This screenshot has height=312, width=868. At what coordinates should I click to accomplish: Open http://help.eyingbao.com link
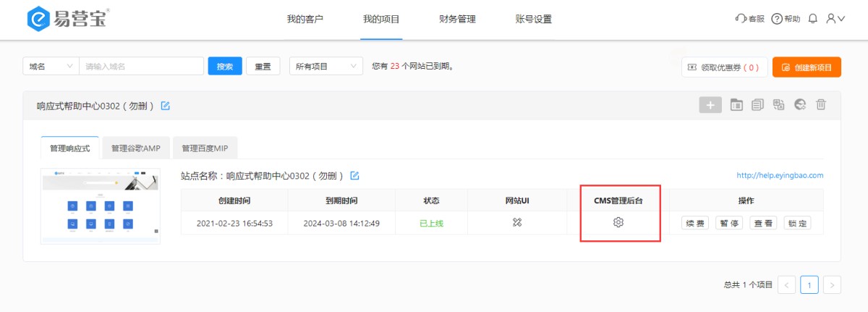tap(780, 175)
